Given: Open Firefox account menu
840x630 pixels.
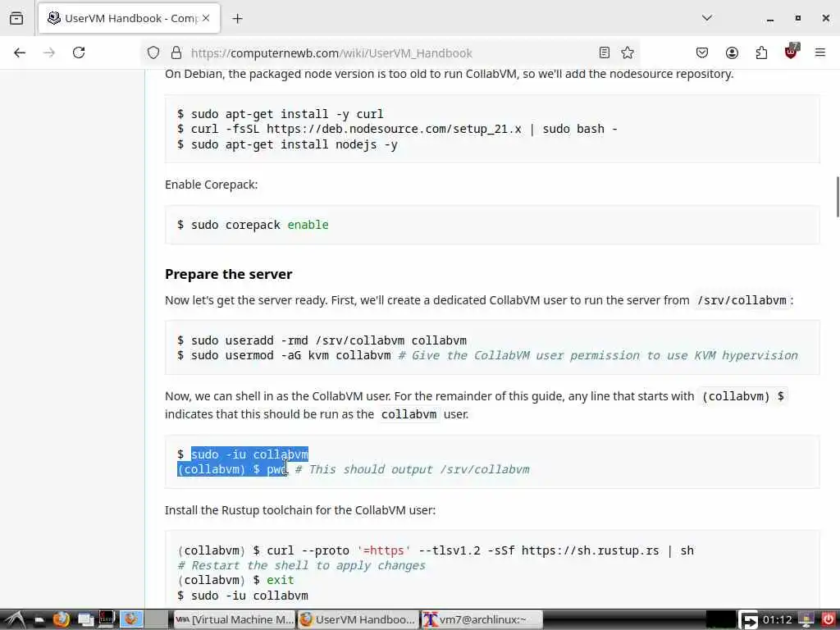Looking at the screenshot, I should [x=732, y=52].
